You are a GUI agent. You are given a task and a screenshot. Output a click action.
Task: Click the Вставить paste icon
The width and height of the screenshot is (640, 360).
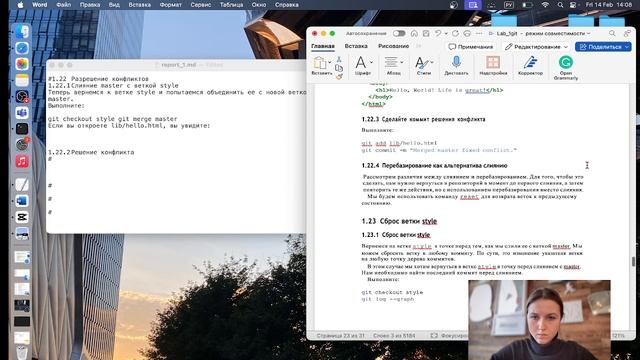[x=320, y=63]
